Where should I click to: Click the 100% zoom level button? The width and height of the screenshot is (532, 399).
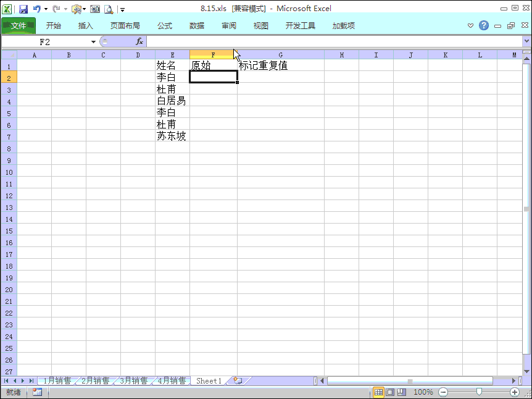(423, 392)
